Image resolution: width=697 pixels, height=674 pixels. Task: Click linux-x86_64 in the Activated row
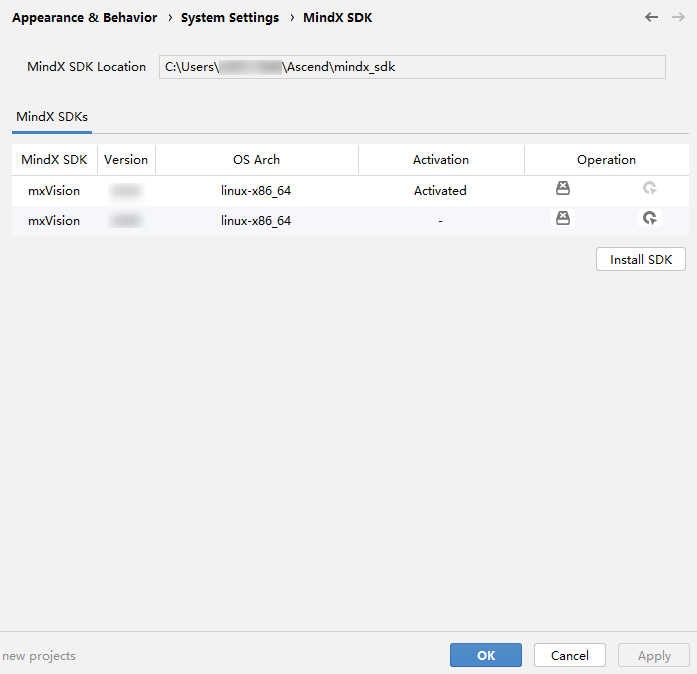pos(256,191)
